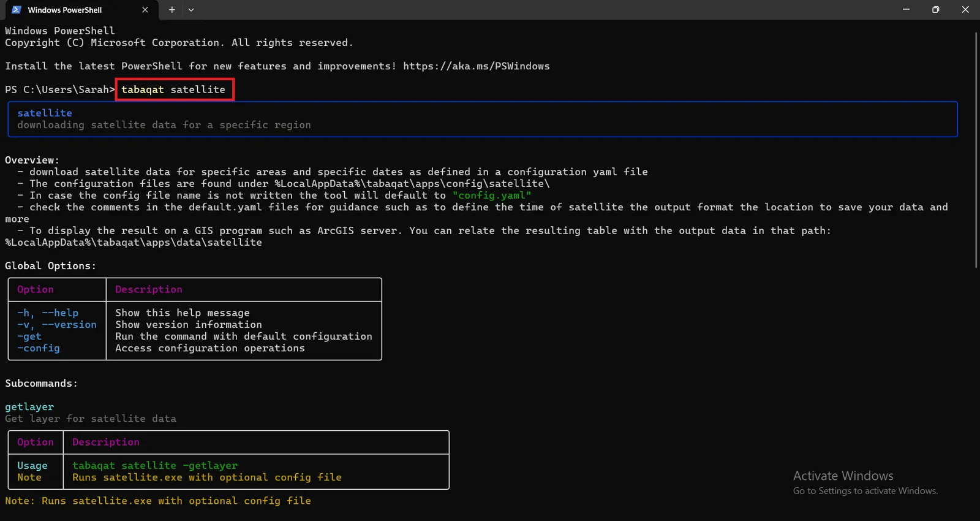
Task: Click the PowerShell icon on the tab
Action: (x=17, y=10)
